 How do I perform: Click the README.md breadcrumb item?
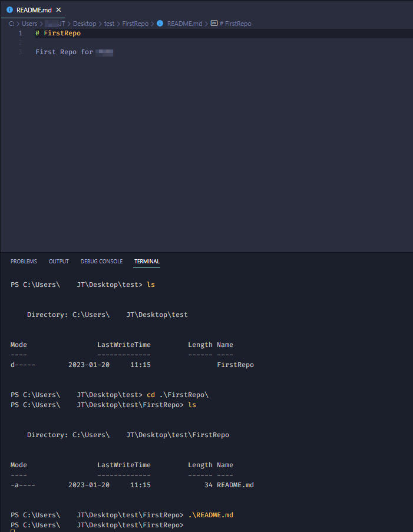tap(184, 24)
